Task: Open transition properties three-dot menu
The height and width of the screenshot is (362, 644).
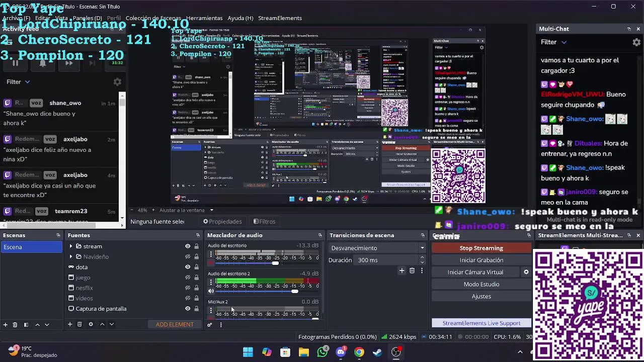Action: coord(422,271)
